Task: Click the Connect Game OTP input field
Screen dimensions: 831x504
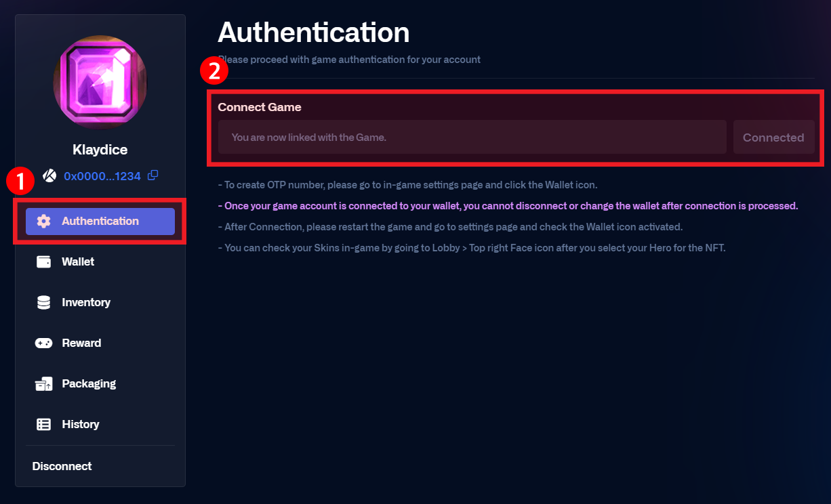Action: [472, 138]
